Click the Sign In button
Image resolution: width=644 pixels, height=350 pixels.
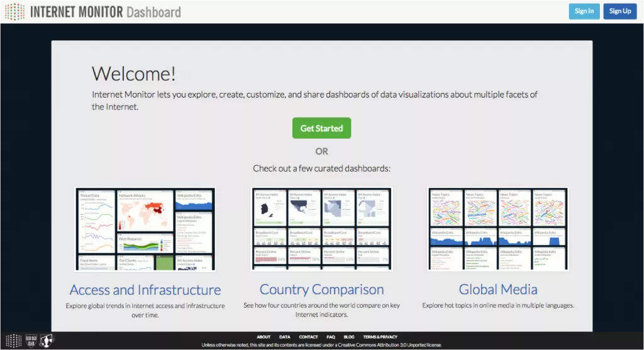(584, 11)
